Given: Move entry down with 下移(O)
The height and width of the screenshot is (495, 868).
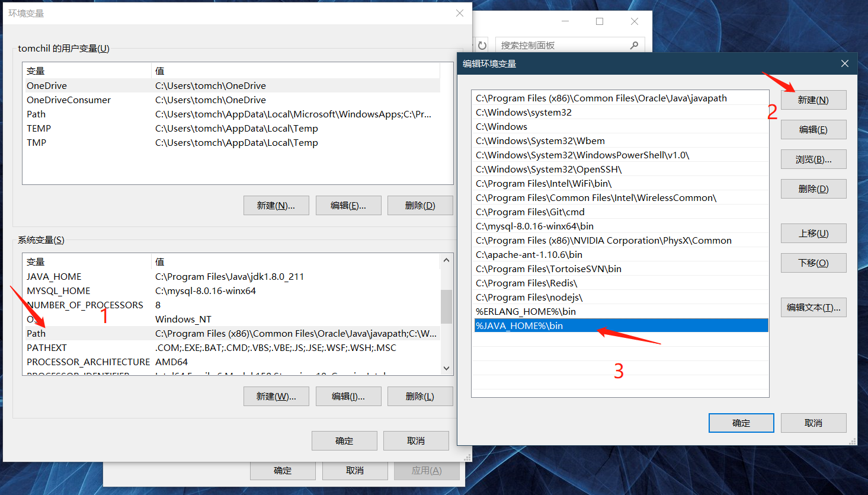Looking at the screenshot, I should [x=813, y=263].
